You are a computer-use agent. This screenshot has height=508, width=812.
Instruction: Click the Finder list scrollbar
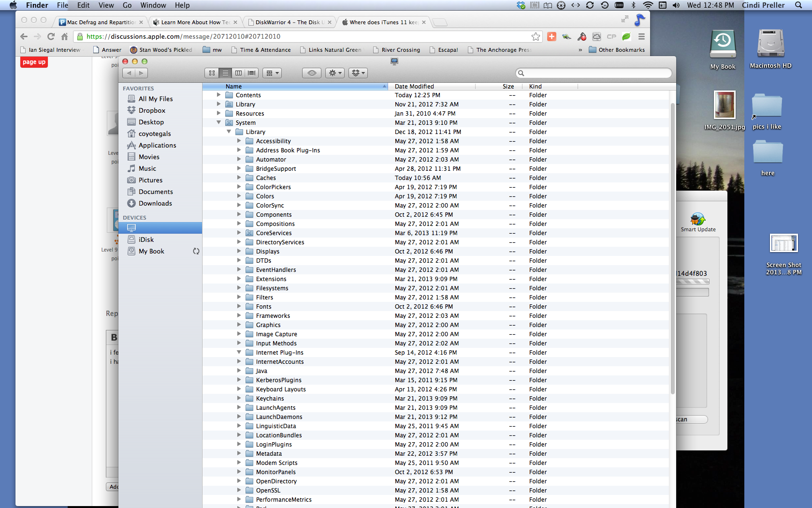672,249
